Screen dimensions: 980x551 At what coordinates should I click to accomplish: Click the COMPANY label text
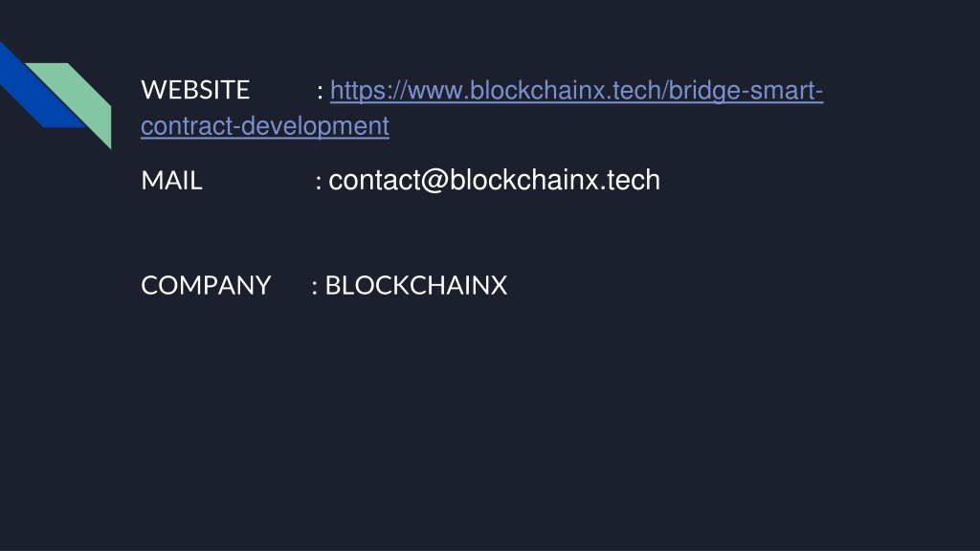pos(206,285)
